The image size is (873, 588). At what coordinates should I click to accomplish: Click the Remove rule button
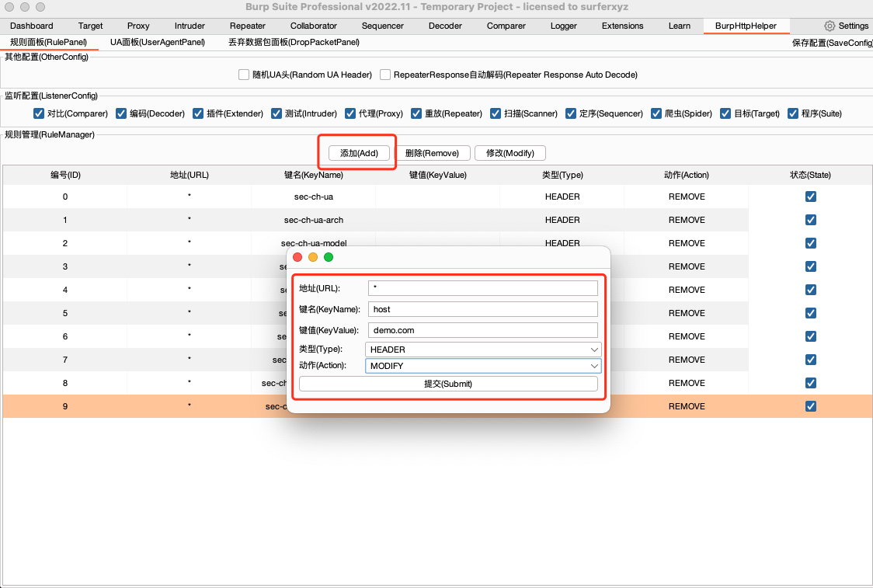coord(432,153)
